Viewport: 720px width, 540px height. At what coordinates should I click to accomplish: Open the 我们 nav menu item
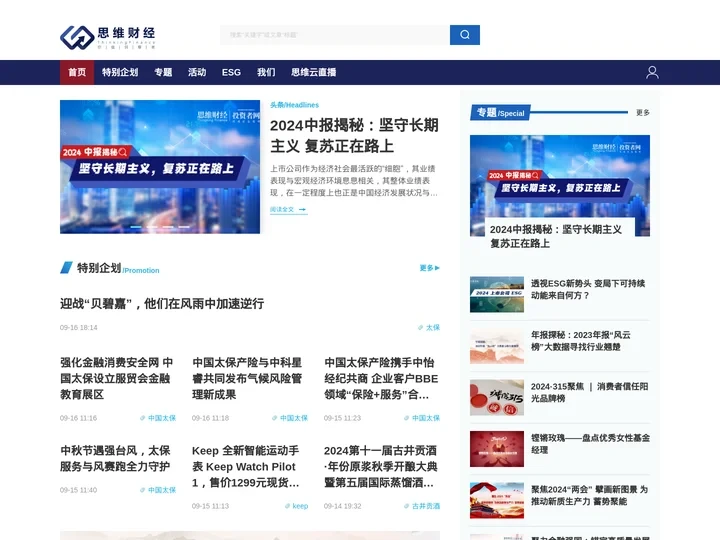(x=266, y=73)
